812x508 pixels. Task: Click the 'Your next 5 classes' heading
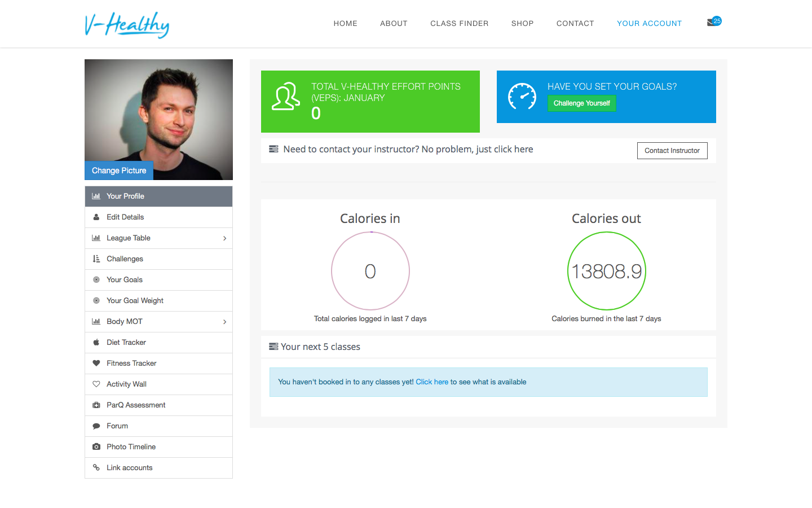[x=320, y=347]
